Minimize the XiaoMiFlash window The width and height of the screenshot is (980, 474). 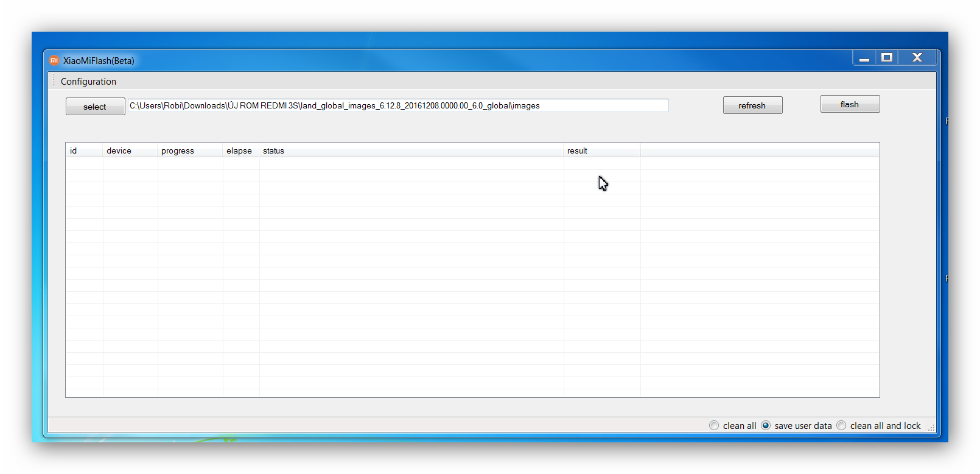[x=864, y=58]
